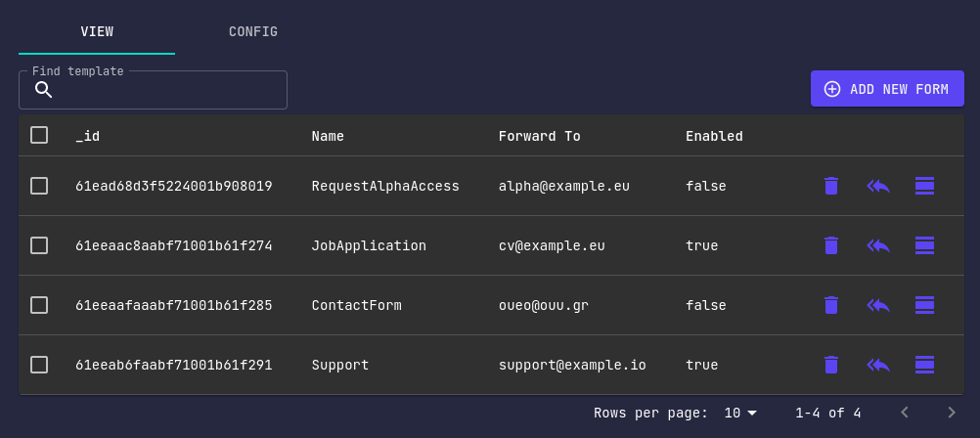Focus the Find template search field
This screenshot has height=438, width=980.
[154, 90]
